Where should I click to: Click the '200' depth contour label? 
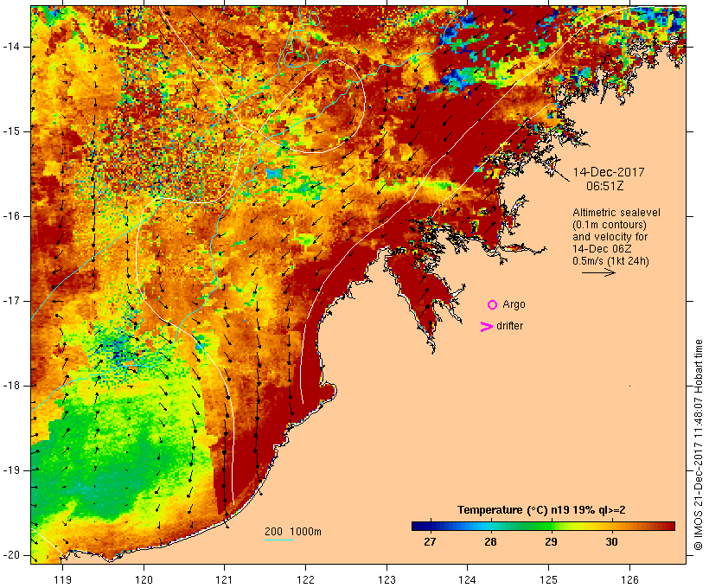273,532
